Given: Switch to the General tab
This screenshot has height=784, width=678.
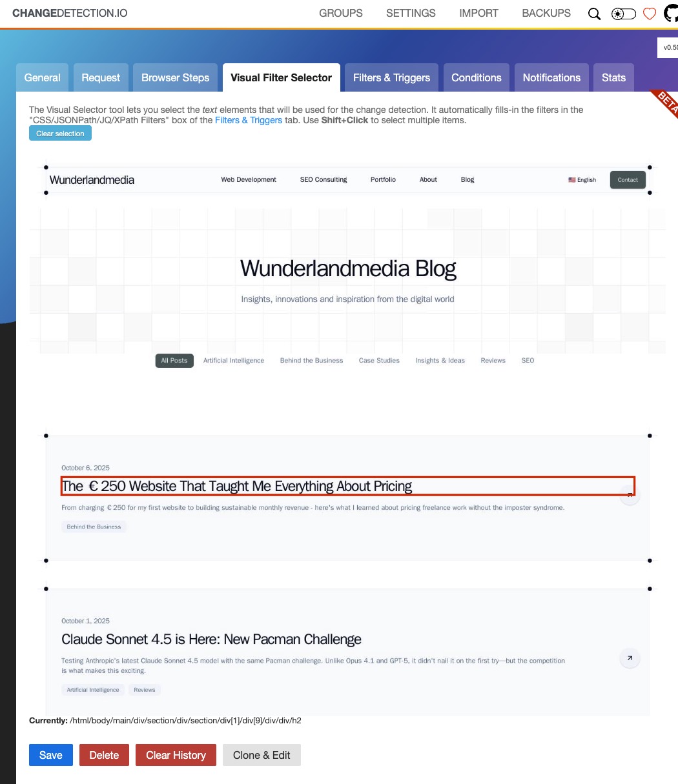Looking at the screenshot, I should (43, 77).
